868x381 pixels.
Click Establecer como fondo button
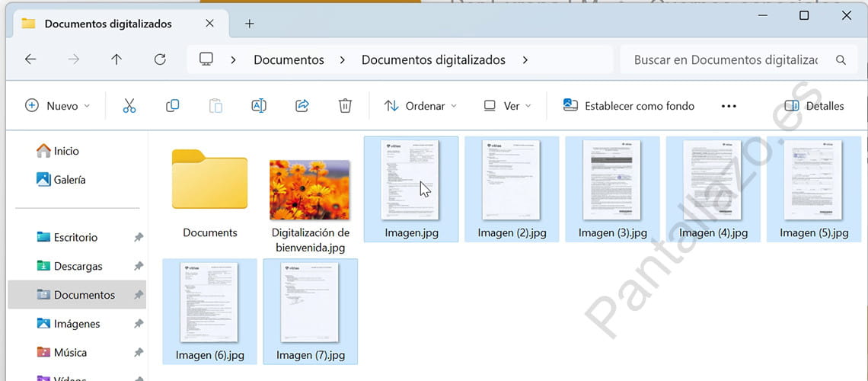[x=628, y=106]
